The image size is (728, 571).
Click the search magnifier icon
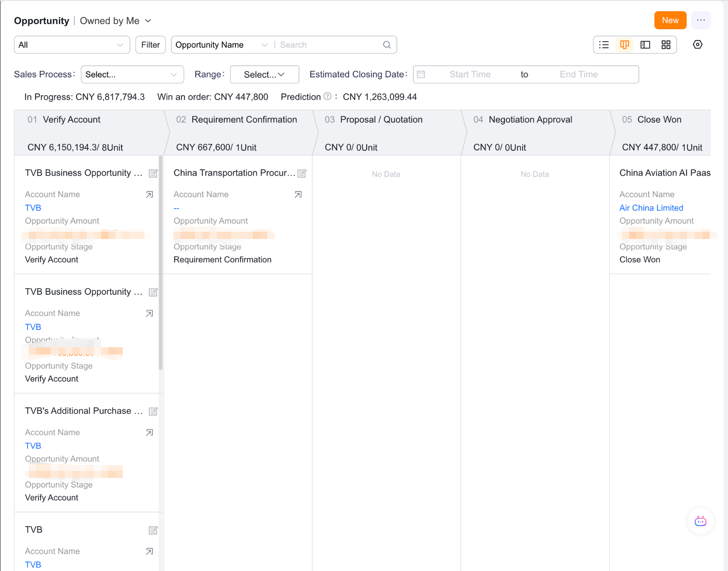coord(387,45)
